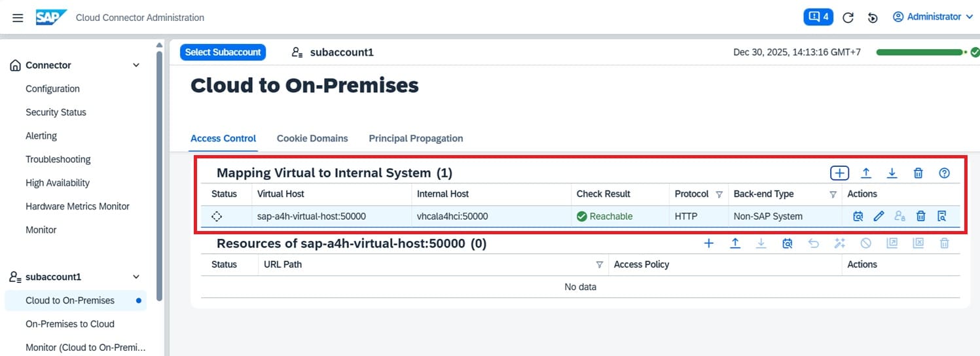Click the import system mappings upload icon
This screenshot has width=980, height=356.
[866, 173]
